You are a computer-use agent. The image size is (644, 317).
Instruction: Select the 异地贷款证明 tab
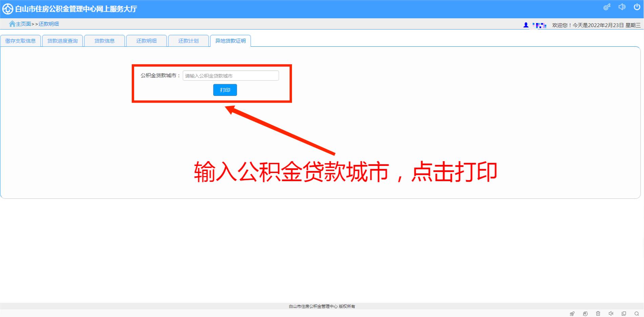pyautogui.click(x=230, y=41)
